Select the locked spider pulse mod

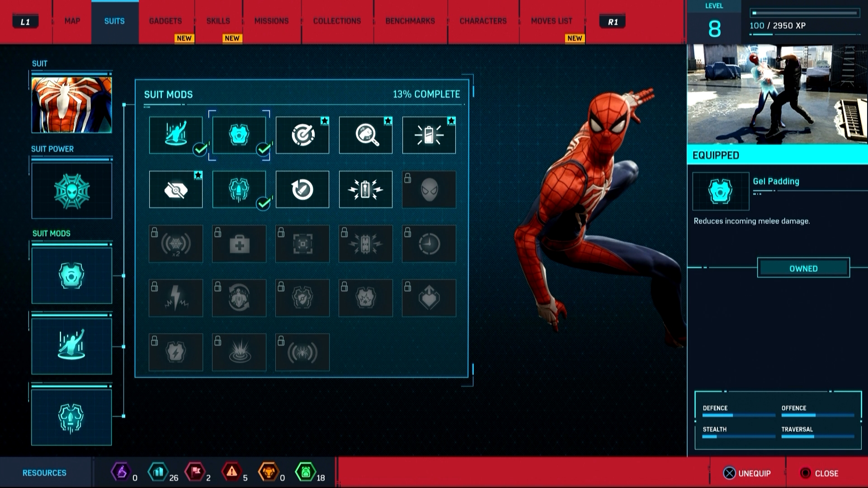[x=302, y=352]
